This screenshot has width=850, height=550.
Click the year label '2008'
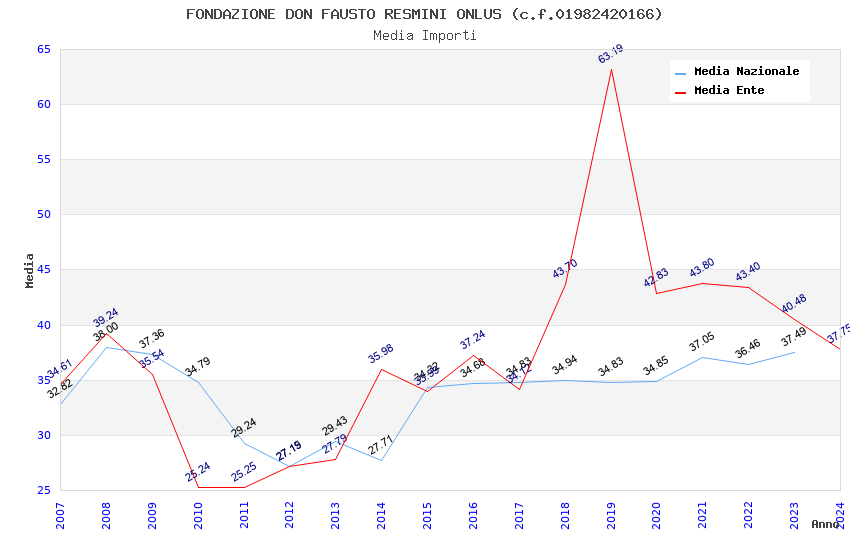click(x=106, y=515)
